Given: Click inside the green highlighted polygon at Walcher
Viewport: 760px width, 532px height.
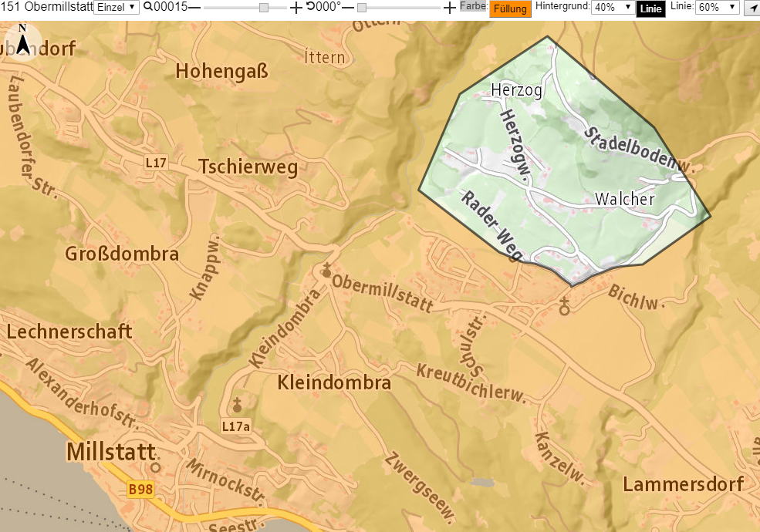Looking at the screenshot, I should pos(625,199).
